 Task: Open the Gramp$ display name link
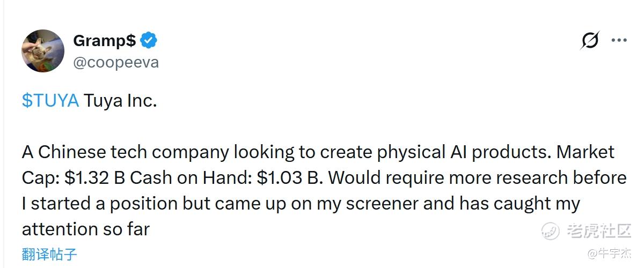(x=104, y=41)
